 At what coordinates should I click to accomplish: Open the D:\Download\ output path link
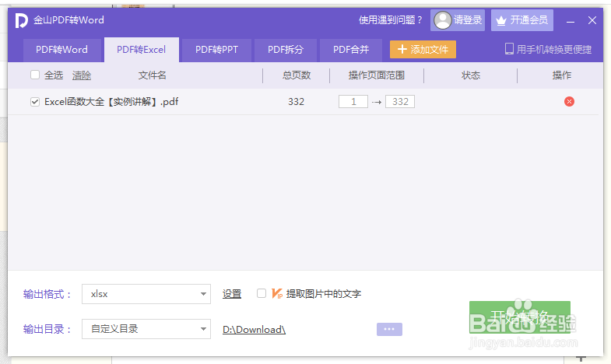(254, 329)
